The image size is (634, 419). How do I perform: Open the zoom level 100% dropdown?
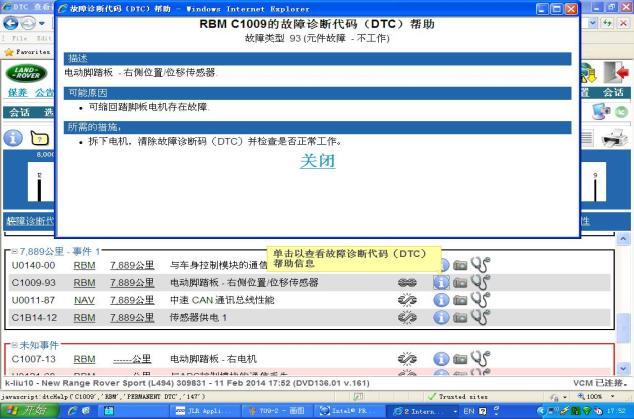point(613,396)
